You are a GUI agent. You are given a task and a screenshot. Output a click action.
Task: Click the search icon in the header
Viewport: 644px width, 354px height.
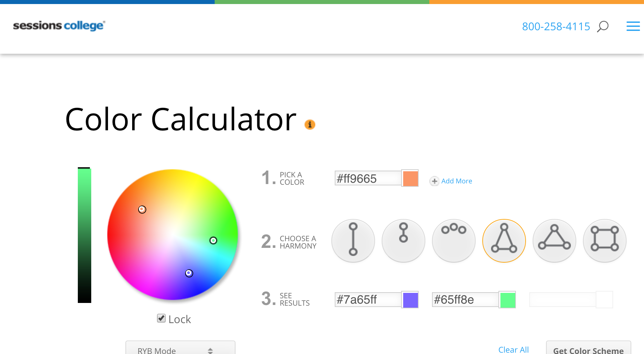click(603, 26)
